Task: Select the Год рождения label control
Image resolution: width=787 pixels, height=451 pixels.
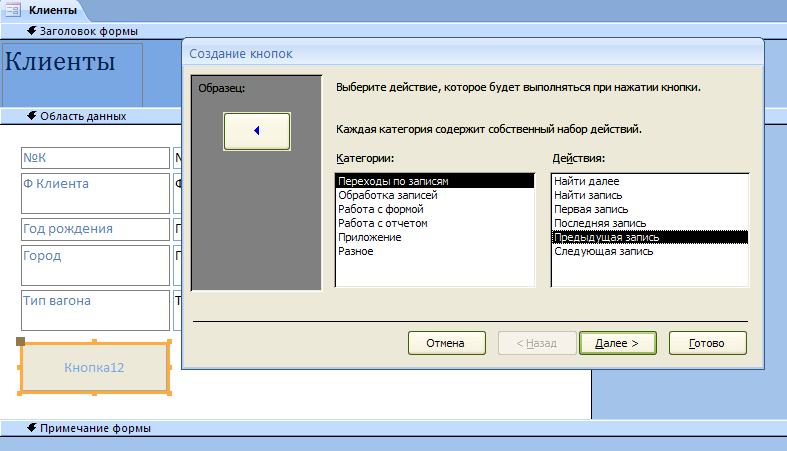Action: [x=95, y=229]
